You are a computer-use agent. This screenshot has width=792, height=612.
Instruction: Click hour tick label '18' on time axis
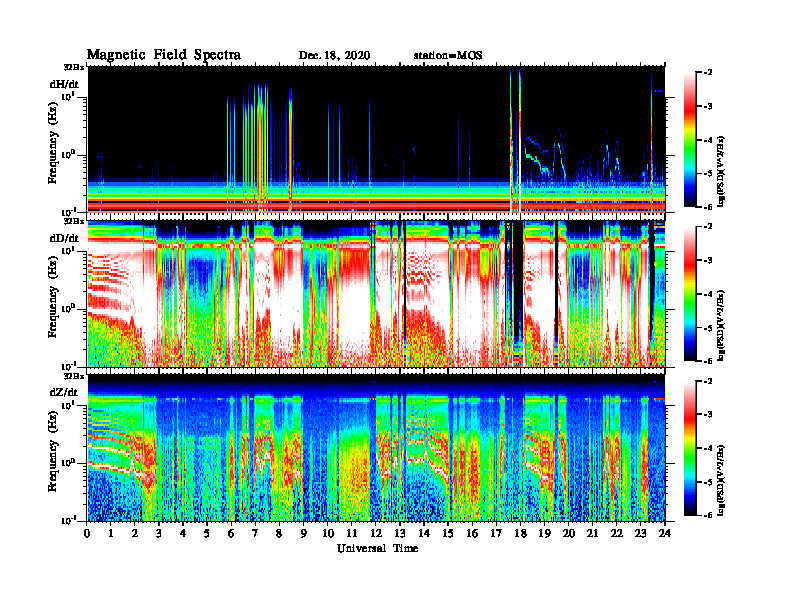(521, 534)
